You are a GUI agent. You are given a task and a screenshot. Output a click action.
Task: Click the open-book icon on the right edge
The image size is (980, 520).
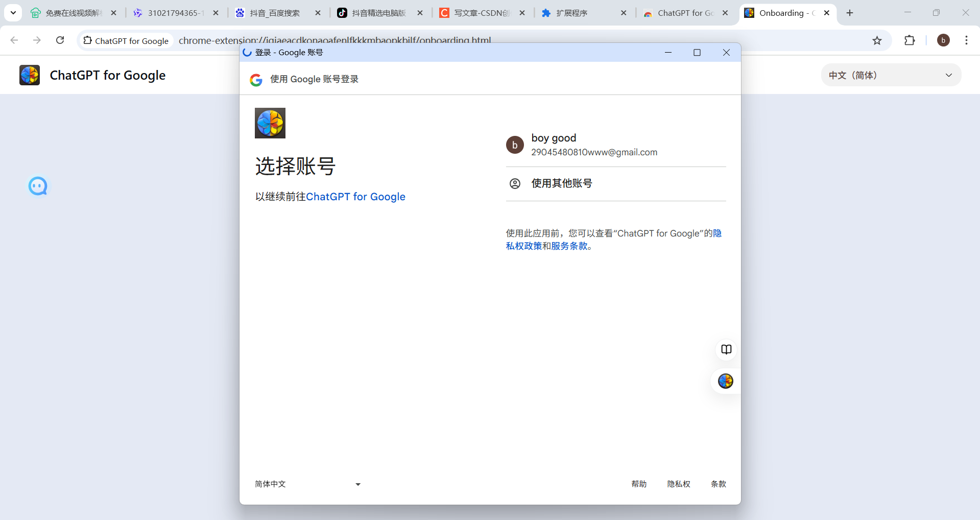(x=726, y=349)
